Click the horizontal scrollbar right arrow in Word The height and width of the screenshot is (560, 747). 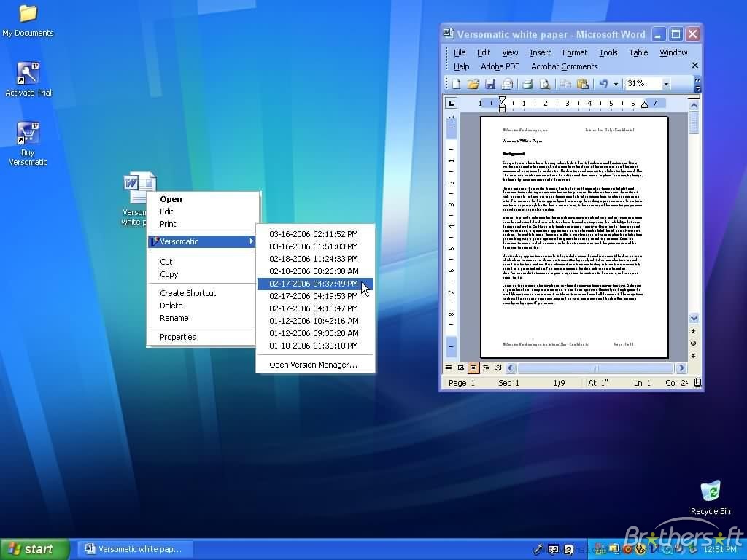click(681, 367)
